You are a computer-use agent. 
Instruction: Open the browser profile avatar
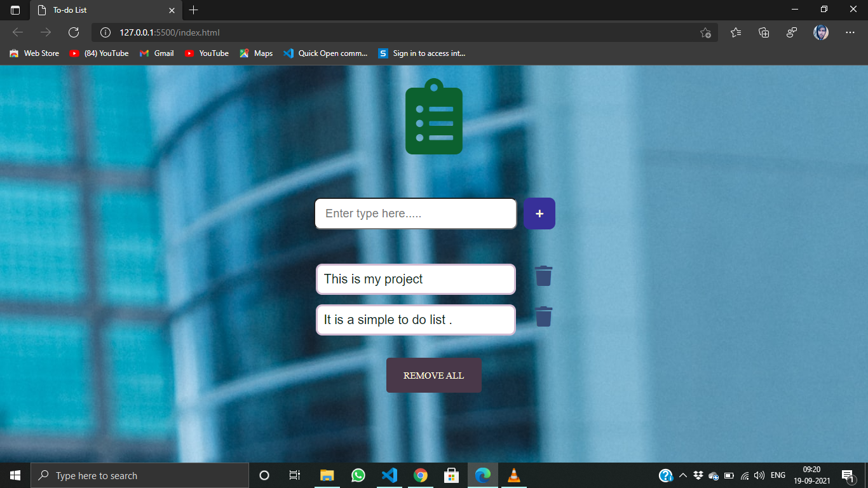pos(821,32)
